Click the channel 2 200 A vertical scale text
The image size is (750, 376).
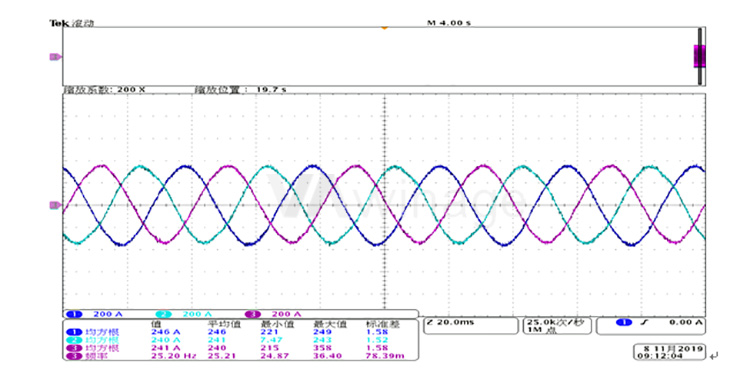(x=197, y=314)
